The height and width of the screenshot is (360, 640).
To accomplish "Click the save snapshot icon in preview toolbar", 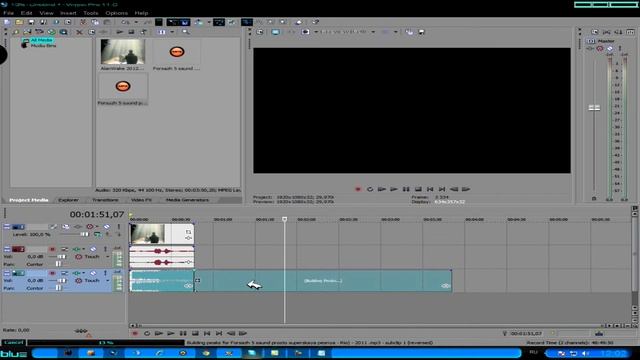I will [421, 32].
